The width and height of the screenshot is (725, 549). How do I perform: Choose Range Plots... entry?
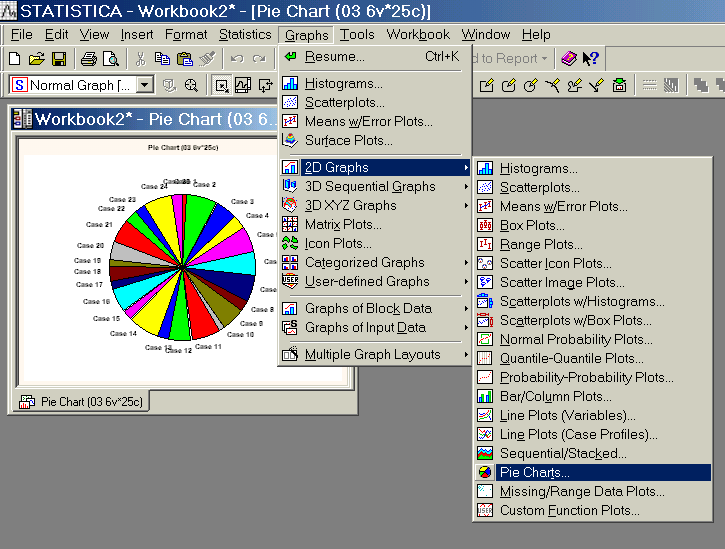[593, 244]
